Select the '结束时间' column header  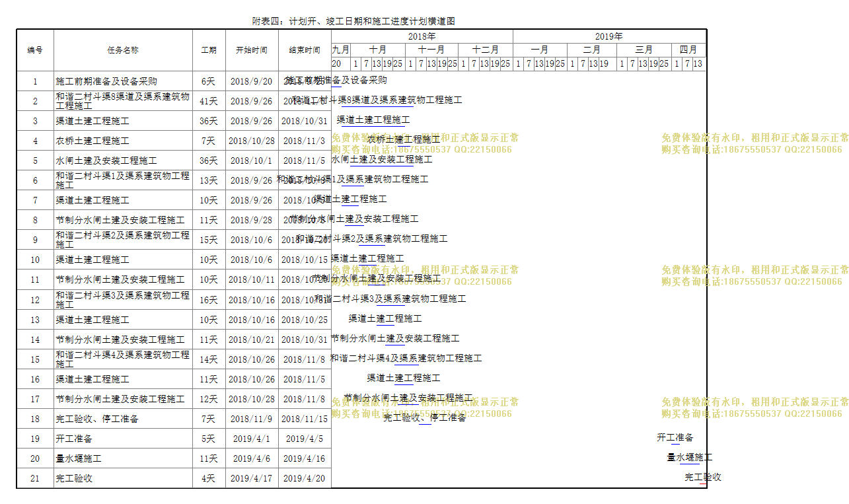click(305, 50)
